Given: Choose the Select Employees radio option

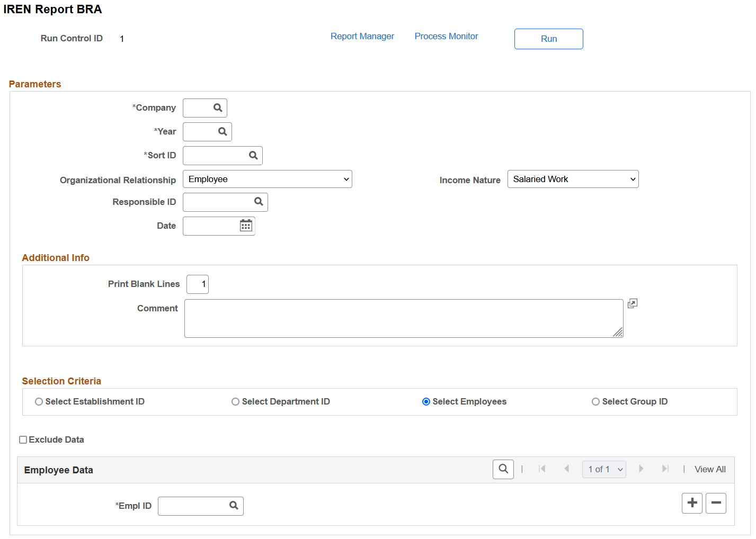Looking at the screenshot, I should point(426,402).
